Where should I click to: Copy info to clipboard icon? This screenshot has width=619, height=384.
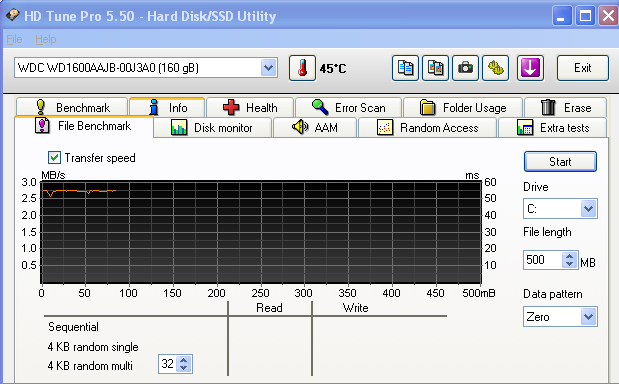coord(405,68)
